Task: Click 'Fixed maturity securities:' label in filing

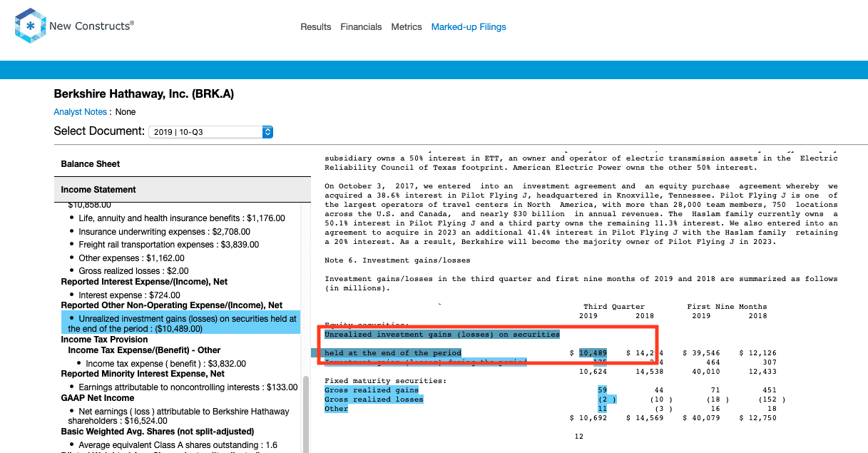Action: tap(386, 381)
